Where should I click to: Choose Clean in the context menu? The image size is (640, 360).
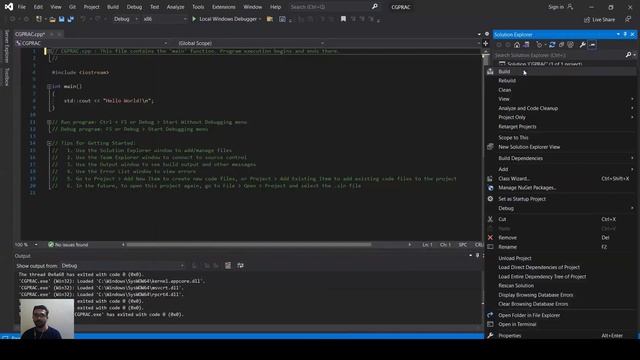560,90
